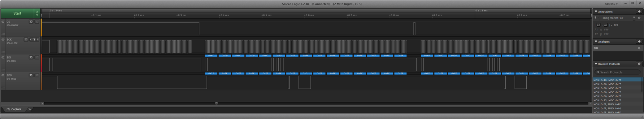644x119 pixels.
Task: Open the Options menu
Action: tap(611, 4)
